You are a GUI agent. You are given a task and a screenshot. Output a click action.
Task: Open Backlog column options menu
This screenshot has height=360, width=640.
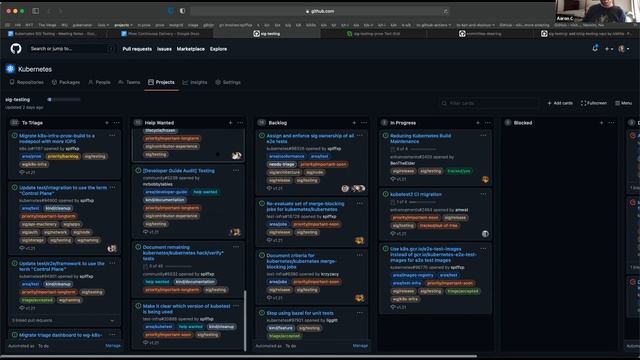click(x=364, y=122)
